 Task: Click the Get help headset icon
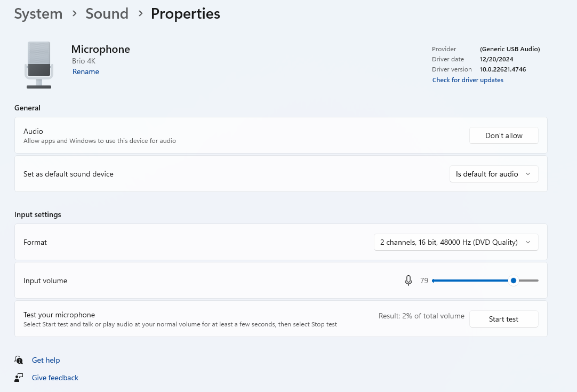point(19,360)
